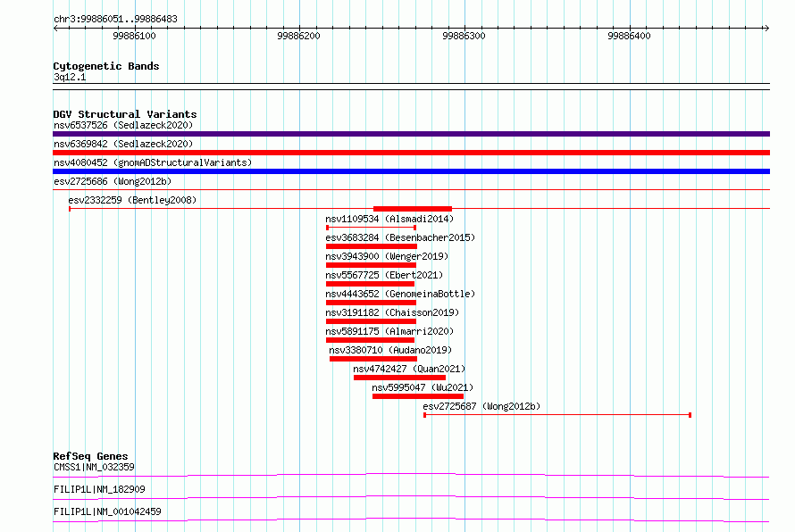The height and width of the screenshot is (532, 795).
Task: Click the DGV Structural Variants track title
Action: click(x=125, y=114)
